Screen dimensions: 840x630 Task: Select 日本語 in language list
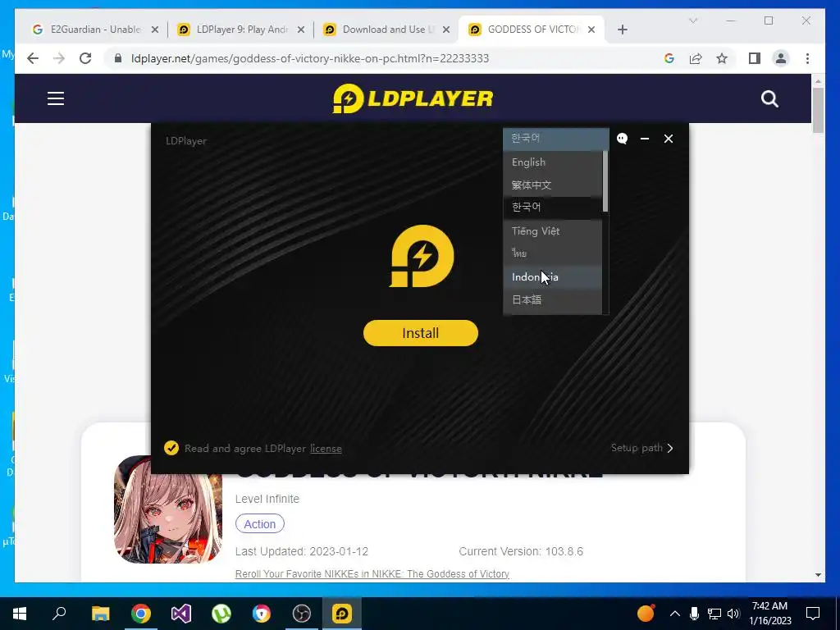(x=553, y=300)
